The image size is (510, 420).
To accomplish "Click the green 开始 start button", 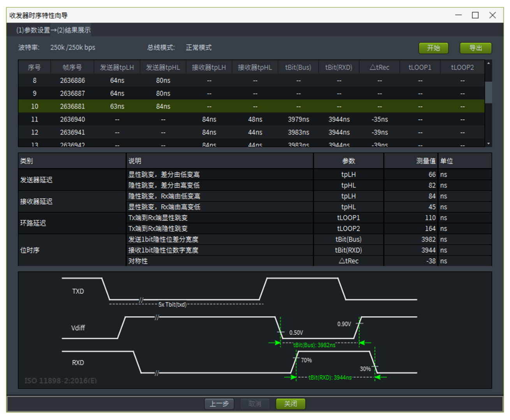I will coord(433,48).
